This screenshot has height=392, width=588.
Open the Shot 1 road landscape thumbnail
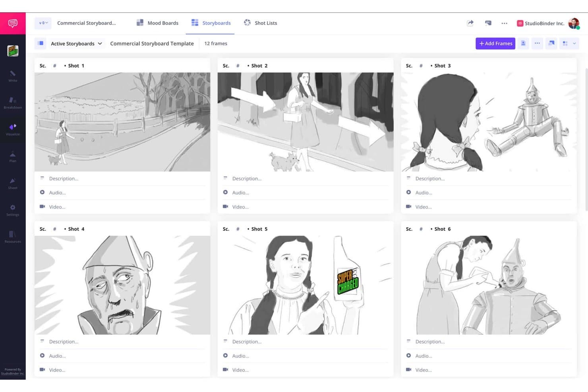(x=122, y=122)
